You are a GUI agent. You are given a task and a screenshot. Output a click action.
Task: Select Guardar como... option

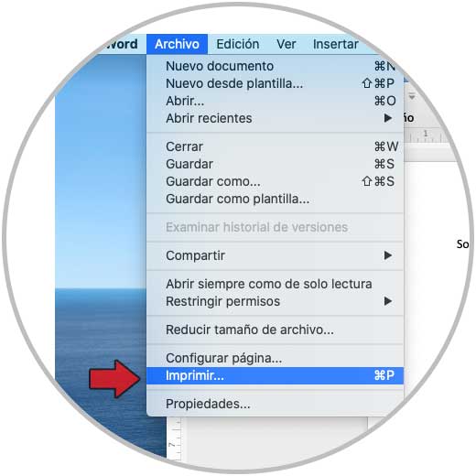point(275,181)
